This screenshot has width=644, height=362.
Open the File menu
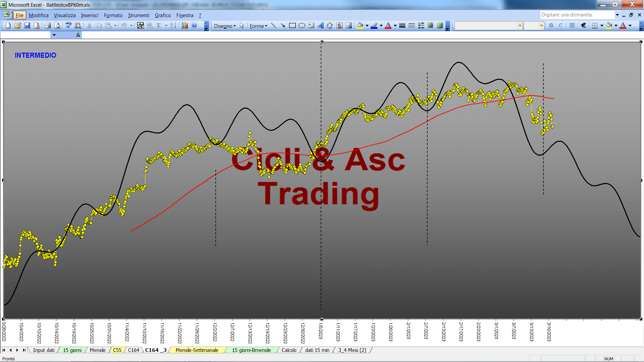point(19,15)
